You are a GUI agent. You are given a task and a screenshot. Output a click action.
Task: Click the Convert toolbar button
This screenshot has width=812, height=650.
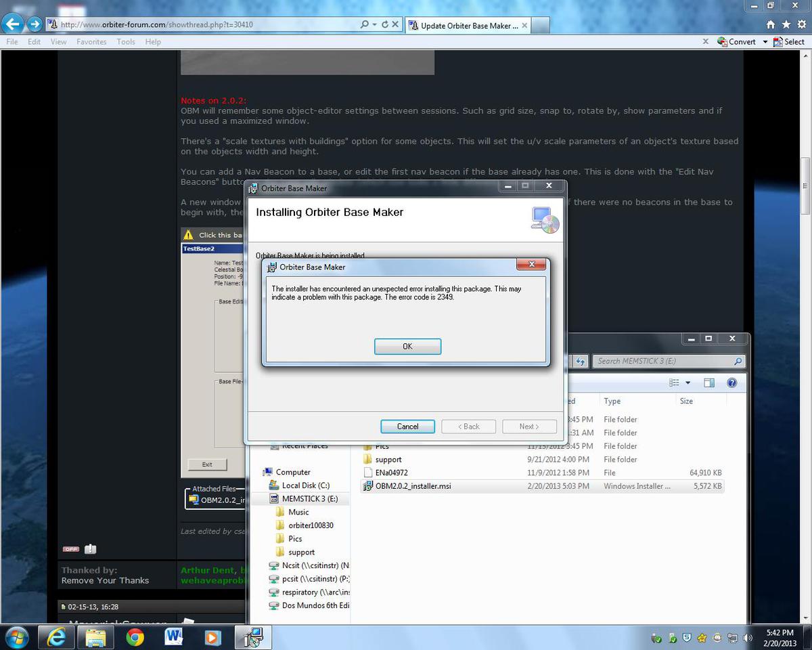click(736, 41)
